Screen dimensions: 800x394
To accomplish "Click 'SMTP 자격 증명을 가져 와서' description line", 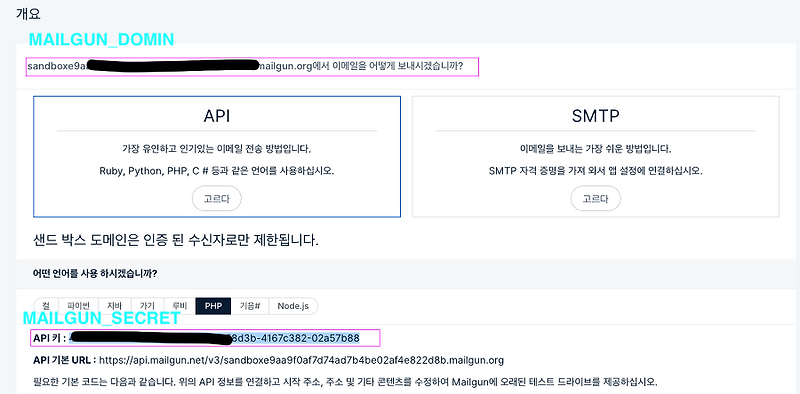I will click(x=595, y=171).
